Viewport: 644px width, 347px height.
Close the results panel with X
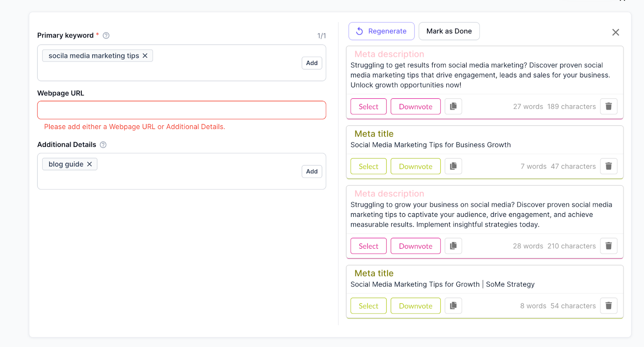[615, 32]
